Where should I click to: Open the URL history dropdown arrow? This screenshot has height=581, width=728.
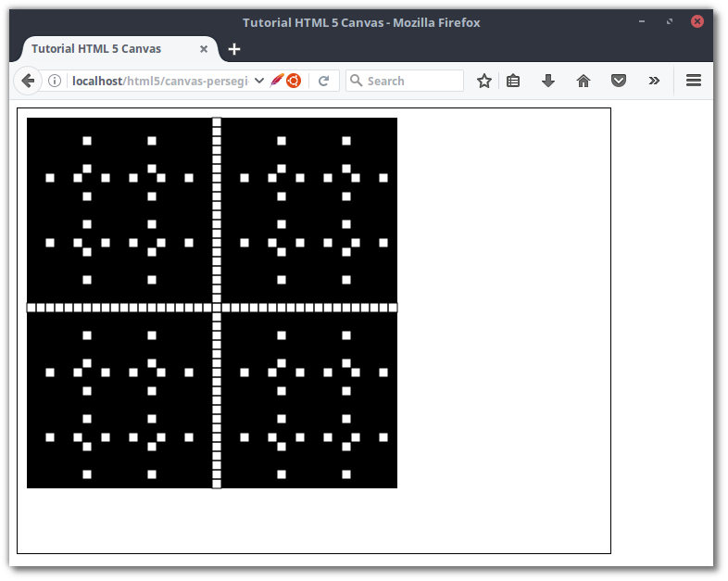pos(259,81)
